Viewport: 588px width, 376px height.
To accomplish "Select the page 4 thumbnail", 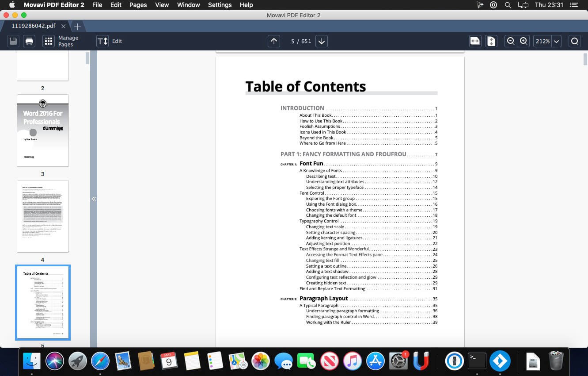I will [43, 216].
